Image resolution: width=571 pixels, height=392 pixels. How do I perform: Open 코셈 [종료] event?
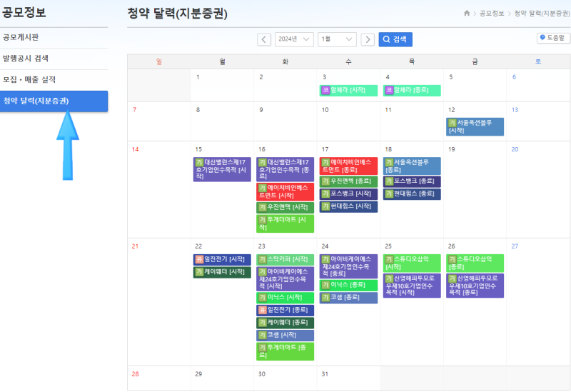tap(348, 298)
